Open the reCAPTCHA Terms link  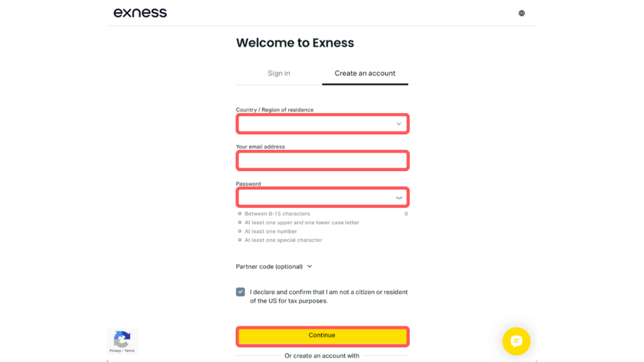(x=129, y=350)
